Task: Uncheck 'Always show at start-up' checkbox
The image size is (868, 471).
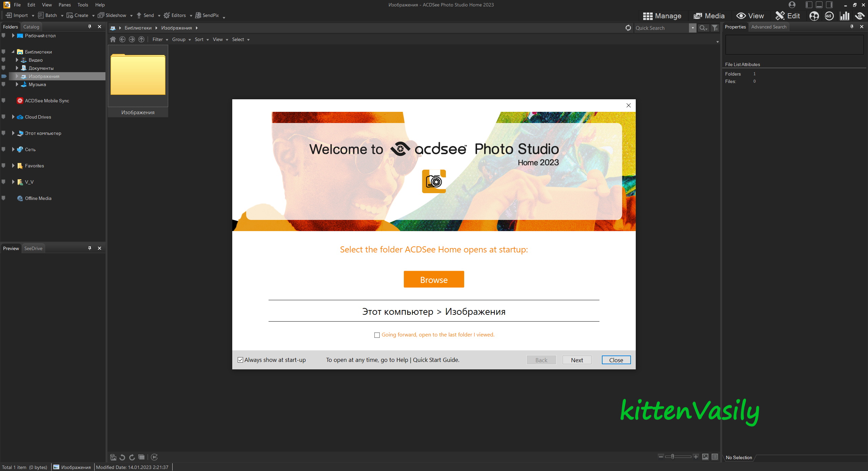Action: point(240,360)
